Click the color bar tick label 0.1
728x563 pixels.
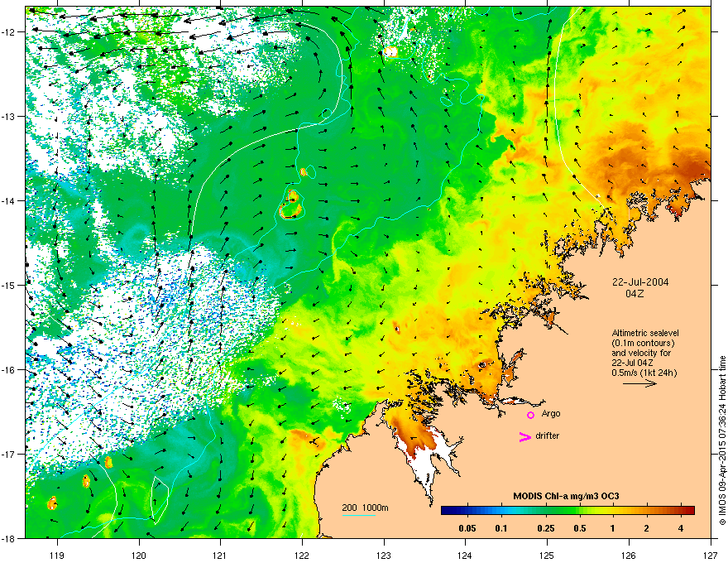501,528
